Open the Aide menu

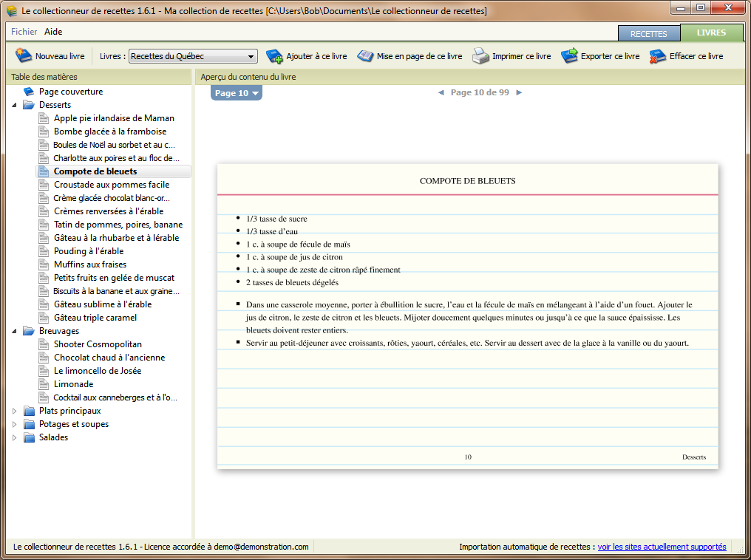(53, 32)
